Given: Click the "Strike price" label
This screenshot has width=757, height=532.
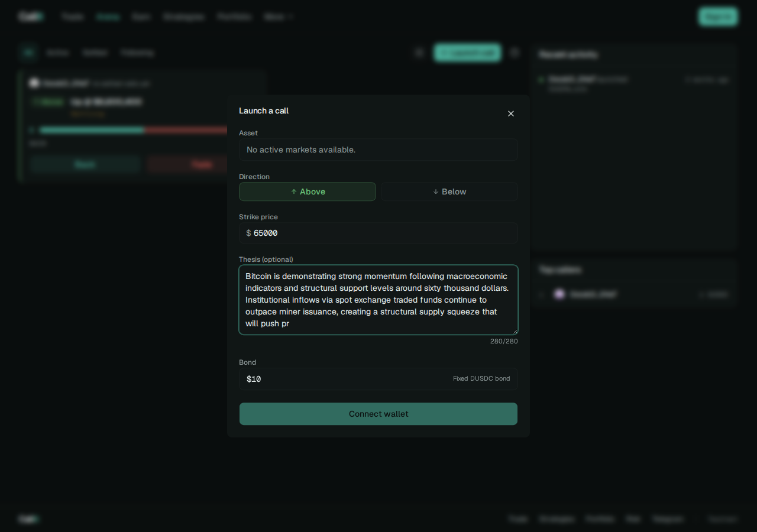Looking at the screenshot, I should click(x=258, y=217).
